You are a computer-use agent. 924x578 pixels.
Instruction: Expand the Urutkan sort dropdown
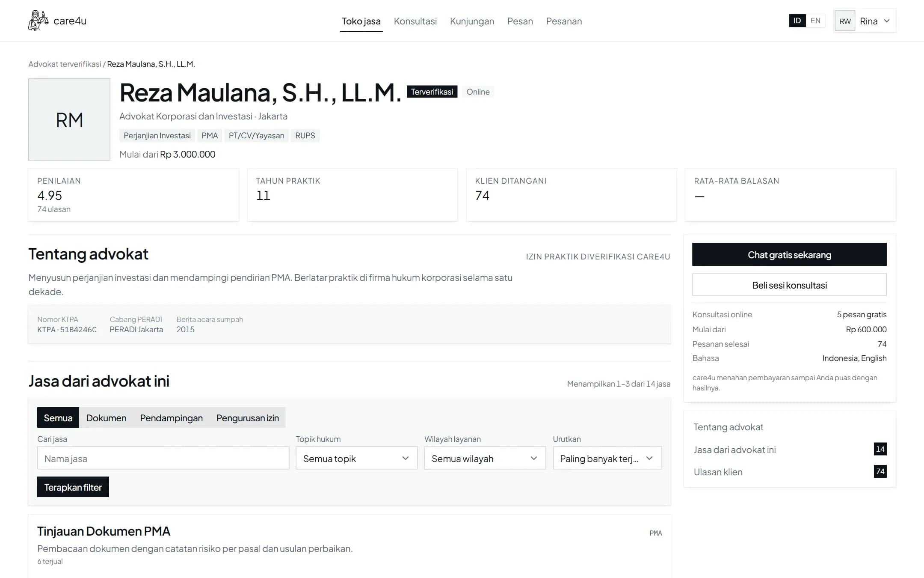pyautogui.click(x=607, y=458)
